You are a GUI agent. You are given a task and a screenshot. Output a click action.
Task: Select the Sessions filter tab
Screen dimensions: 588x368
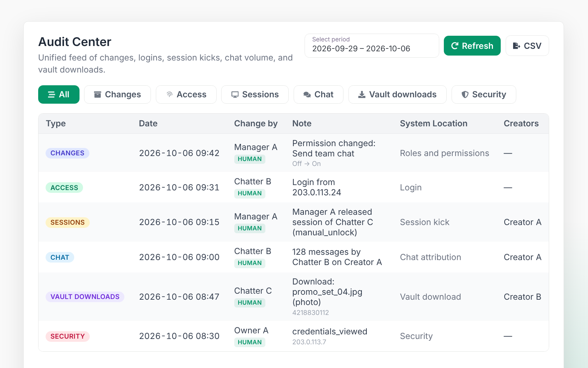click(x=255, y=94)
